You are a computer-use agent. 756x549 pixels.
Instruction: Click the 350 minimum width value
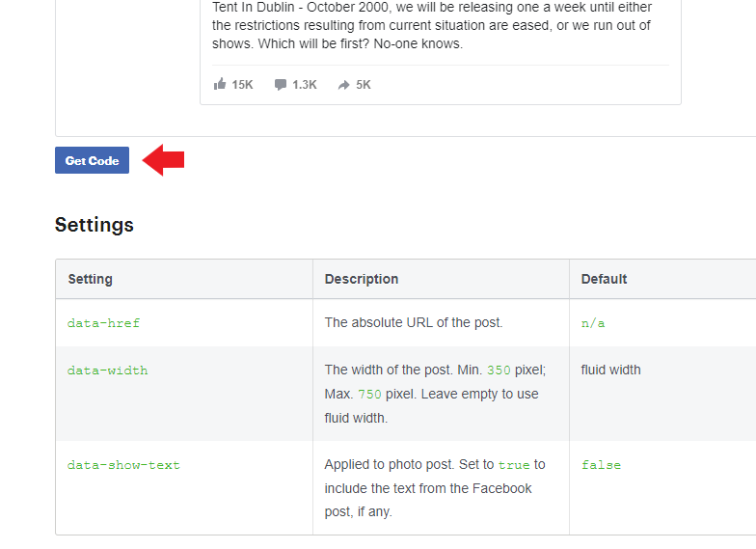tap(499, 371)
